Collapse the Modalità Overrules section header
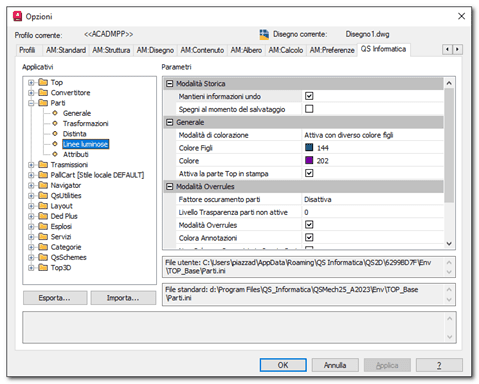Viewport: 479px width, 384px height. point(170,187)
